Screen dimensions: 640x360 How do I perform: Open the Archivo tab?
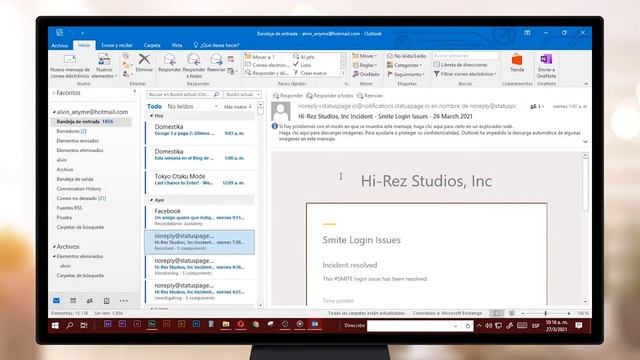60,45
